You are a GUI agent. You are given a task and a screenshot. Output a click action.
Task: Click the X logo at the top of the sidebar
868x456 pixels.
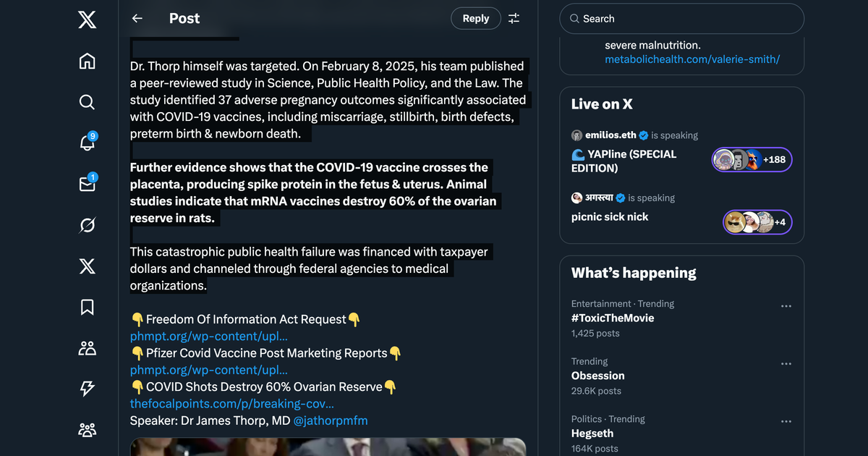click(87, 19)
